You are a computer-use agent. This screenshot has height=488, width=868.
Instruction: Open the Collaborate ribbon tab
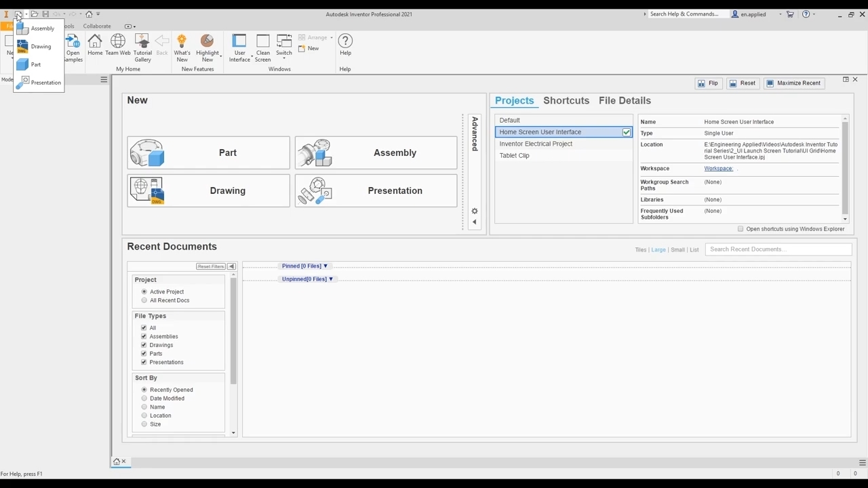click(x=97, y=26)
